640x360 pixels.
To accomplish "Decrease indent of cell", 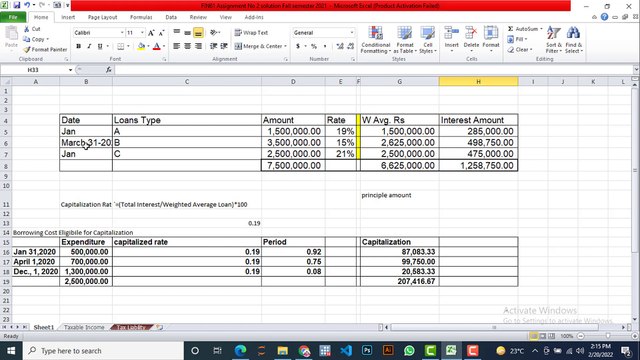I will [x=213, y=46].
